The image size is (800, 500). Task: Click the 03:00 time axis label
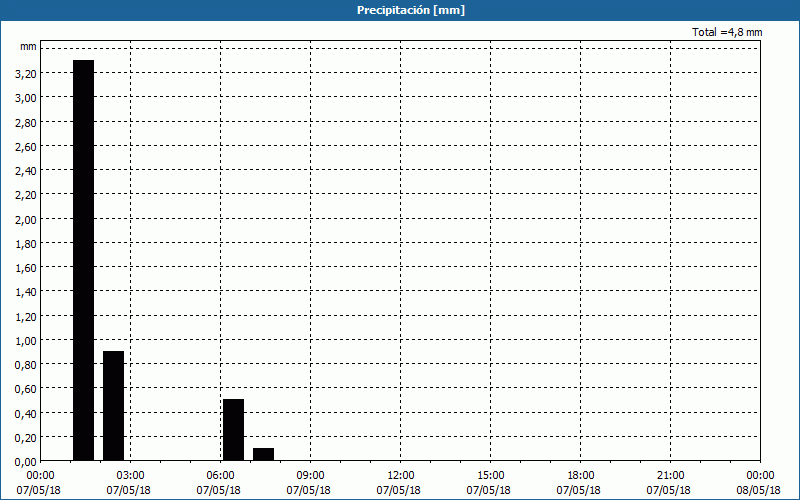coord(131,476)
